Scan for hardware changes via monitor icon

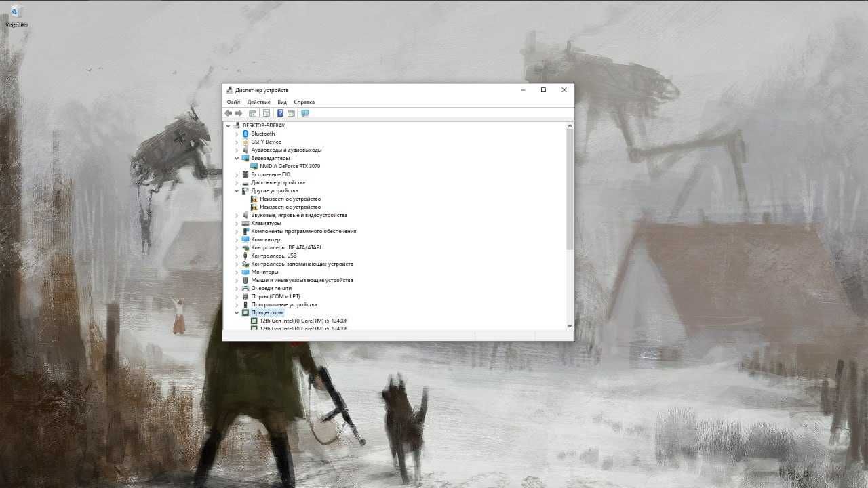click(305, 113)
